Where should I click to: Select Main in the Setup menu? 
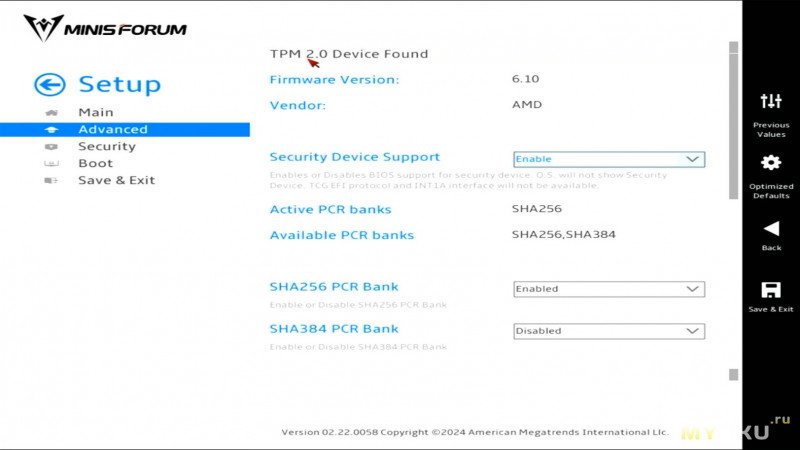point(95,112)
